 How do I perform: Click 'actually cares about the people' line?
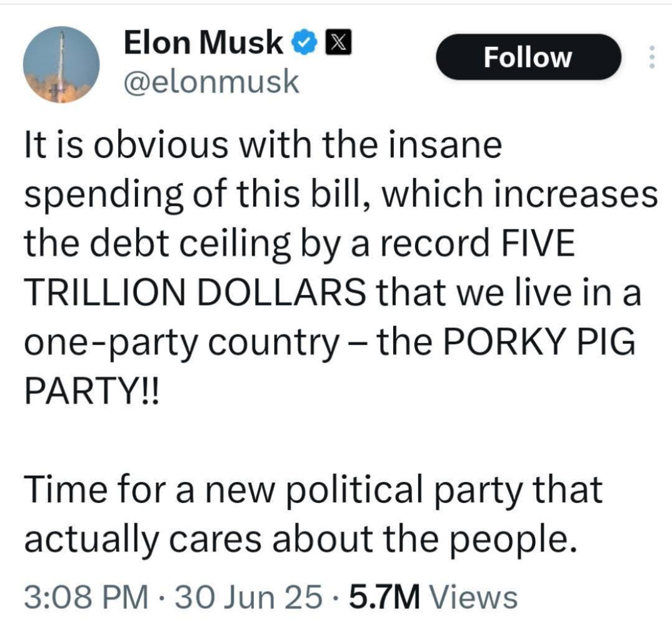301,539
